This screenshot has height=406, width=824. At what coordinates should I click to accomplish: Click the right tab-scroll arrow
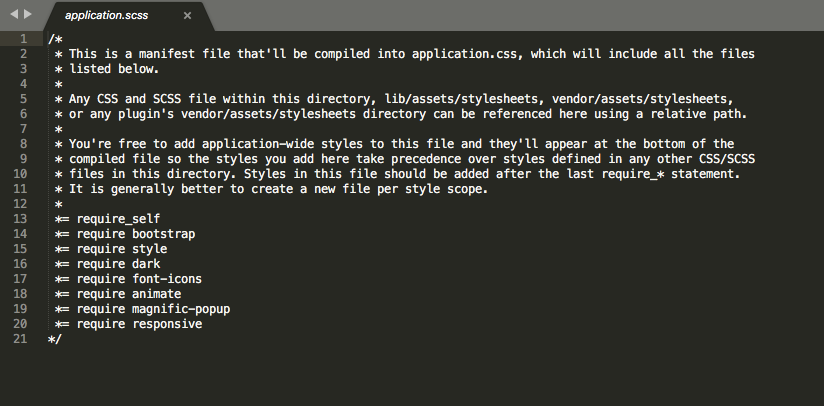(x=28, y=15)
